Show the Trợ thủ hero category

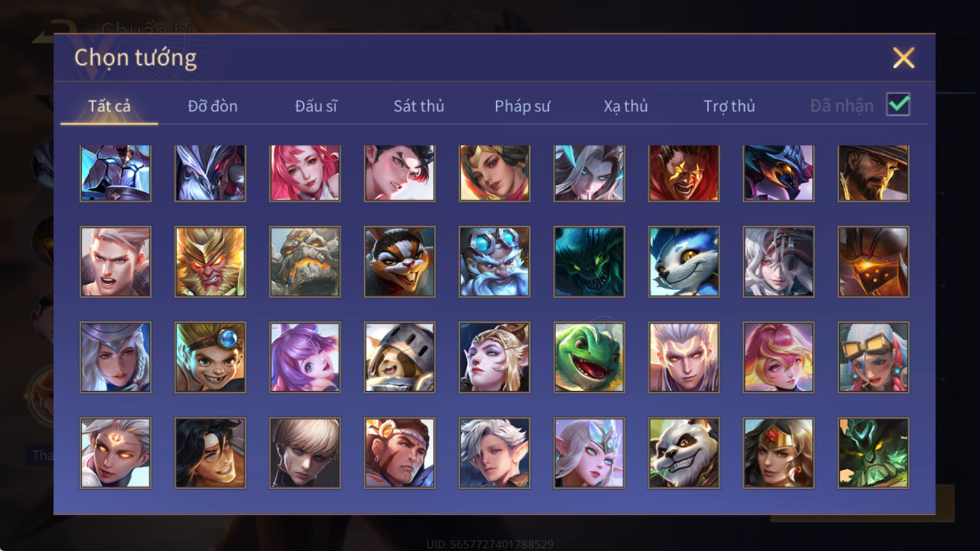coord(729,106)
